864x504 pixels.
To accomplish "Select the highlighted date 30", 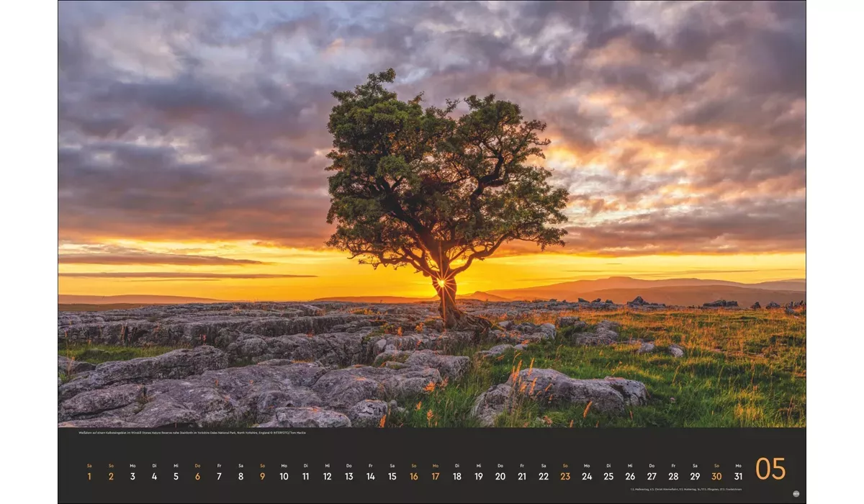I will 716,476.
